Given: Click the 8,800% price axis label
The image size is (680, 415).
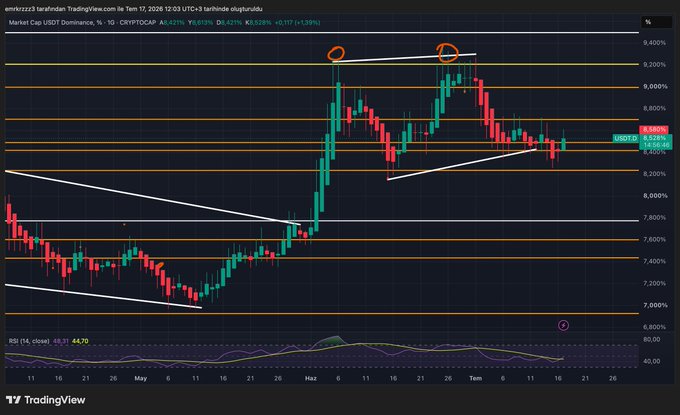Looking at the screenshot, I should click(x=654, y=108).
